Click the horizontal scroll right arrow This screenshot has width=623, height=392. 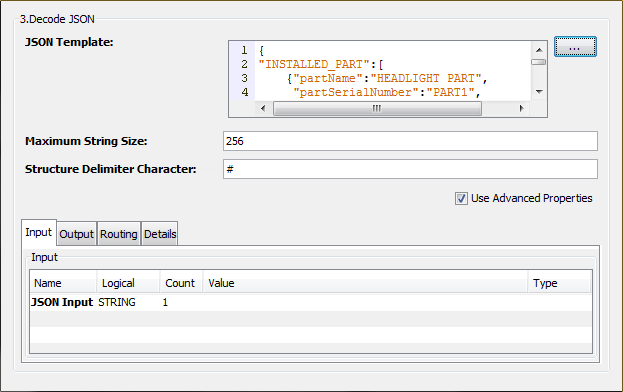[521, 108]
